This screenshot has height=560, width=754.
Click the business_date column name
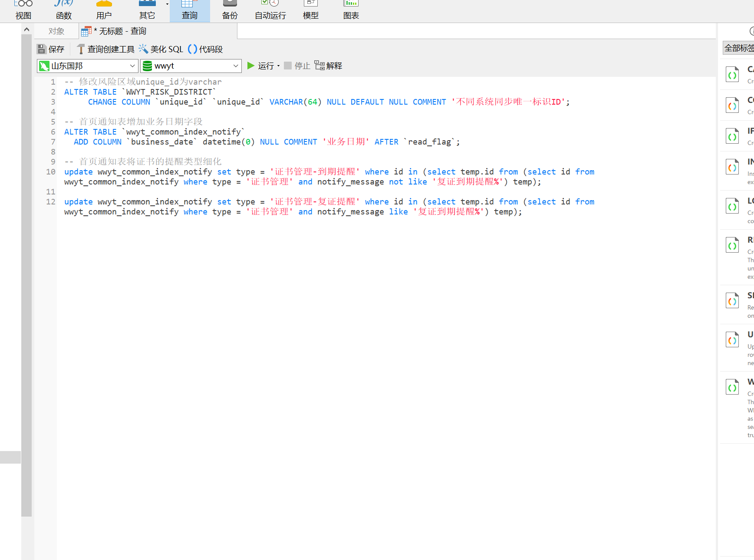tap(162, 142)
